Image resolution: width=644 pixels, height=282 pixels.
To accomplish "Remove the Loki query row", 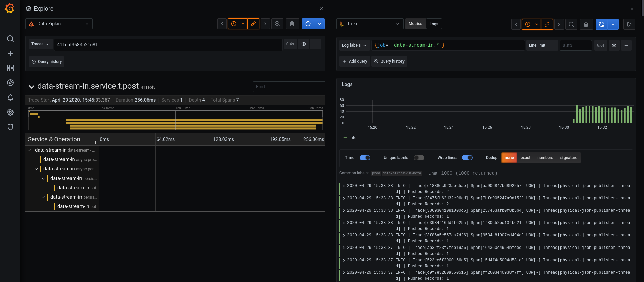I will tap(626, 45).
